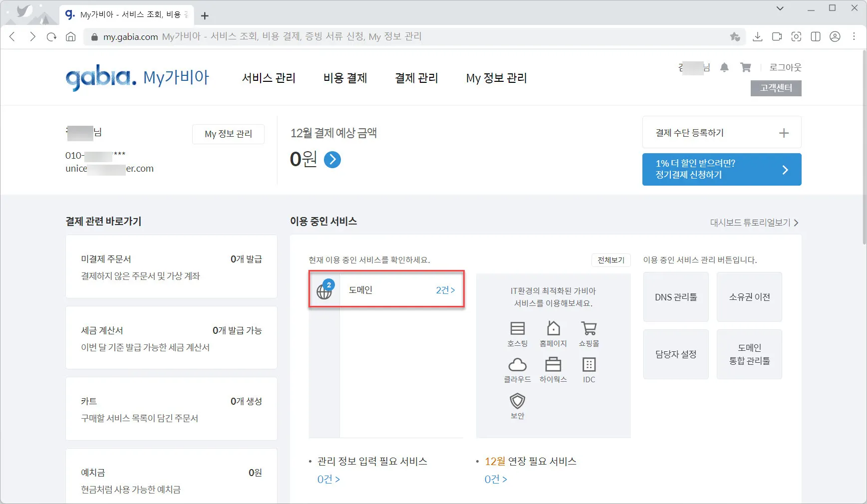867x504 pixels.
Task: Click the 전체보기 button
Action: tap(611, 260)
